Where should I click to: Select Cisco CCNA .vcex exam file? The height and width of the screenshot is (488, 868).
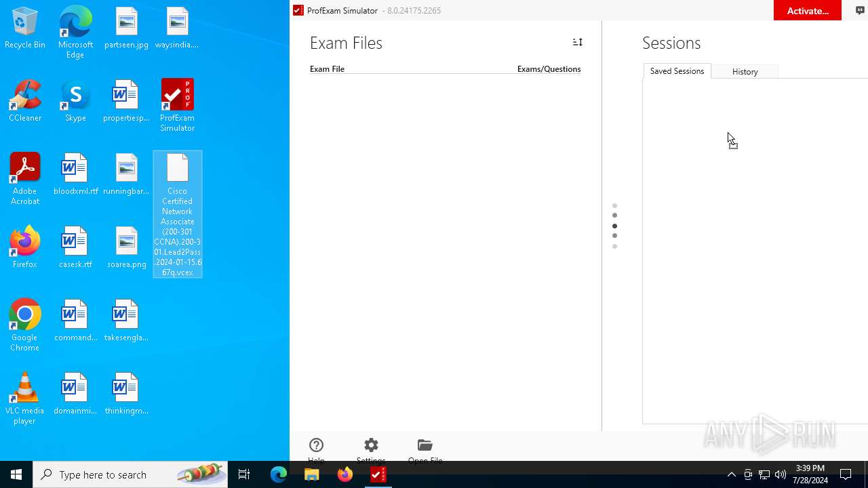tap(177, 214)
